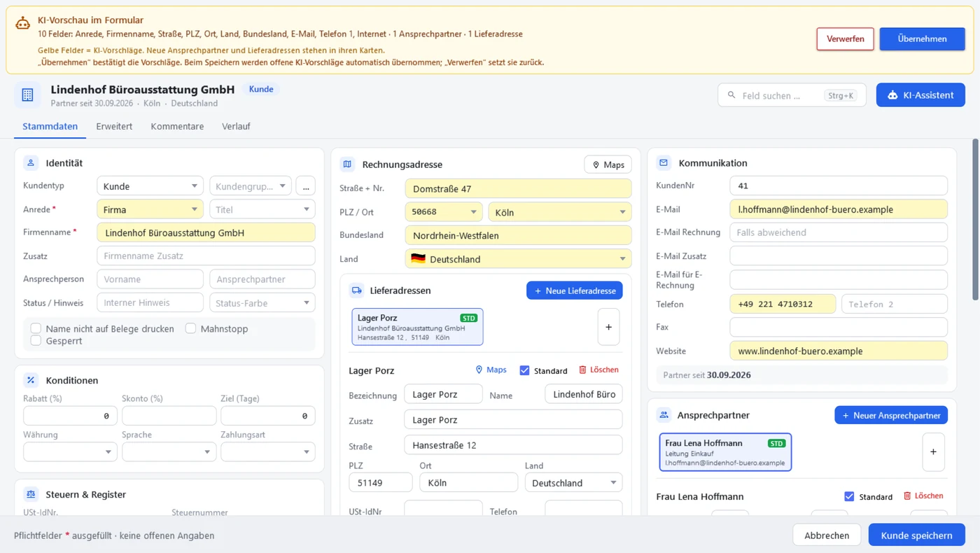The width and height of the screenshot is (980, 553).
Task: Expand the Anrede dropdown showing Firma
Action: [150, 209]
